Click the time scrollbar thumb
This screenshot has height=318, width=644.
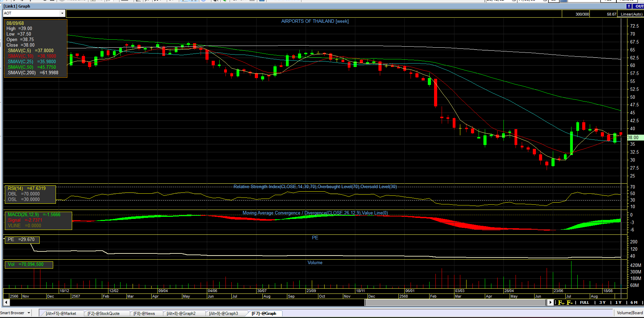pos(455,302)
